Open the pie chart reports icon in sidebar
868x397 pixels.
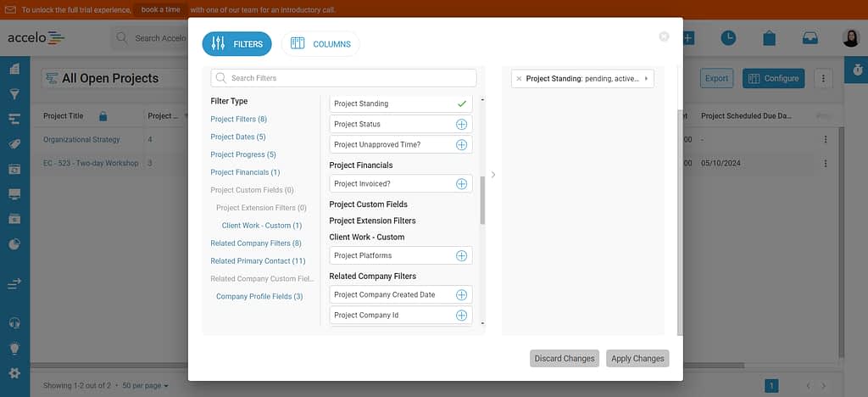click(x=14, y=243)
